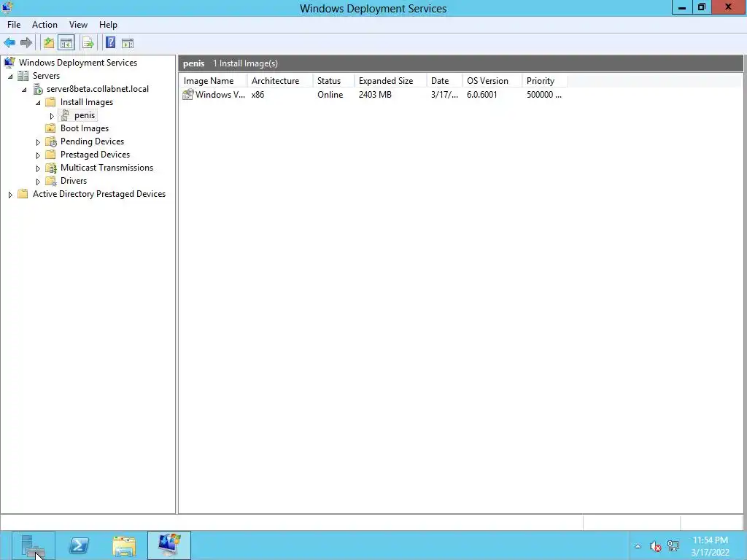Open File Explorer from taskbar
Viewport: 747px width, 560px height.
tap(124, 545)
